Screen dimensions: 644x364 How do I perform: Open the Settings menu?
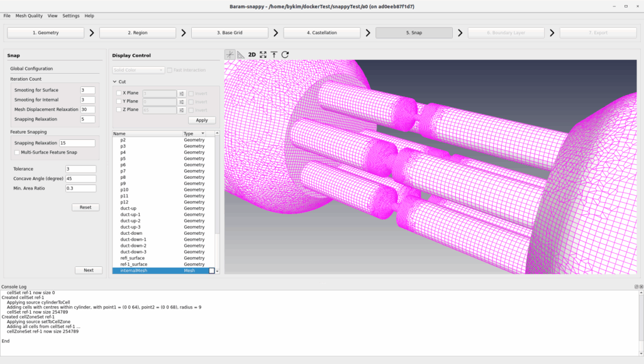(71, 16)
